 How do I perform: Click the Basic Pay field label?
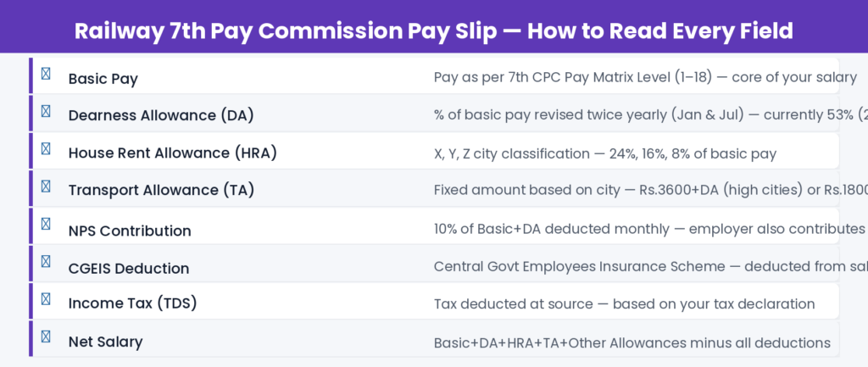tap(103, 79)
